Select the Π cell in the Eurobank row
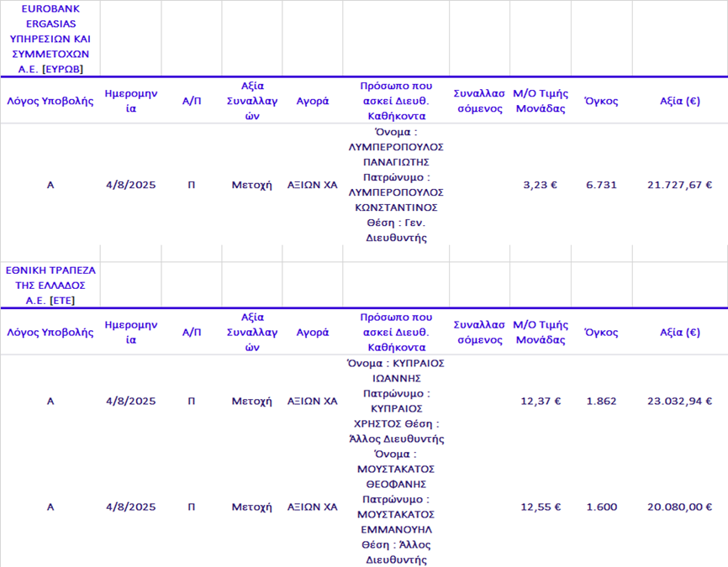This screenshot has height=567, width=728. click(x=192, y=185)
